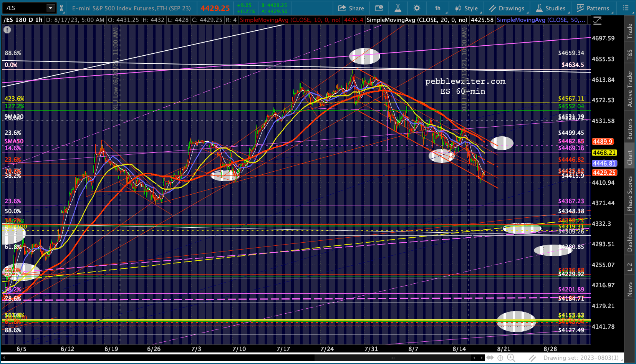Switch to the Active Trader side tab

[630, 89]
